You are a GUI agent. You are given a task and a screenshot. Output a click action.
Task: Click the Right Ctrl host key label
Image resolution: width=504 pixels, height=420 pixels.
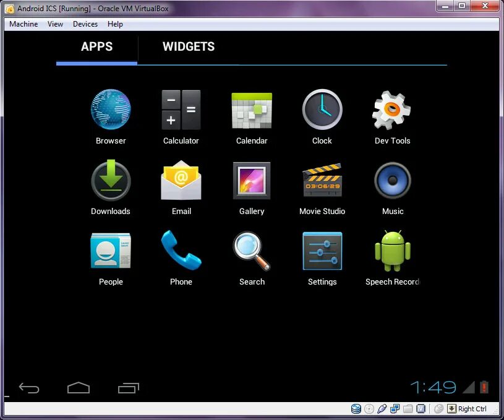click(x=472, y=409)
